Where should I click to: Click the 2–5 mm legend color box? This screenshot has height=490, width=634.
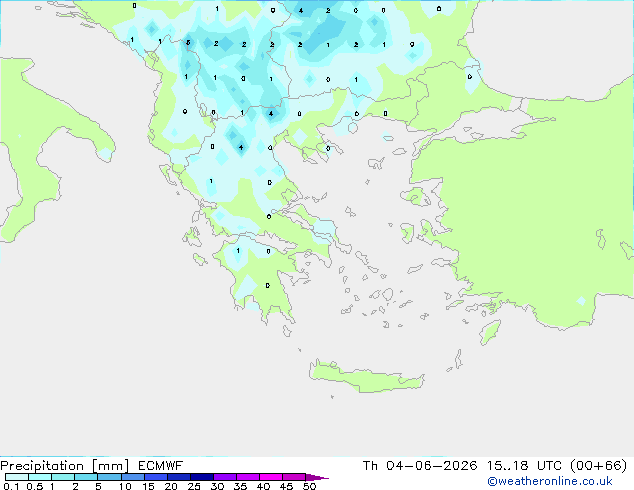[86, 477]
